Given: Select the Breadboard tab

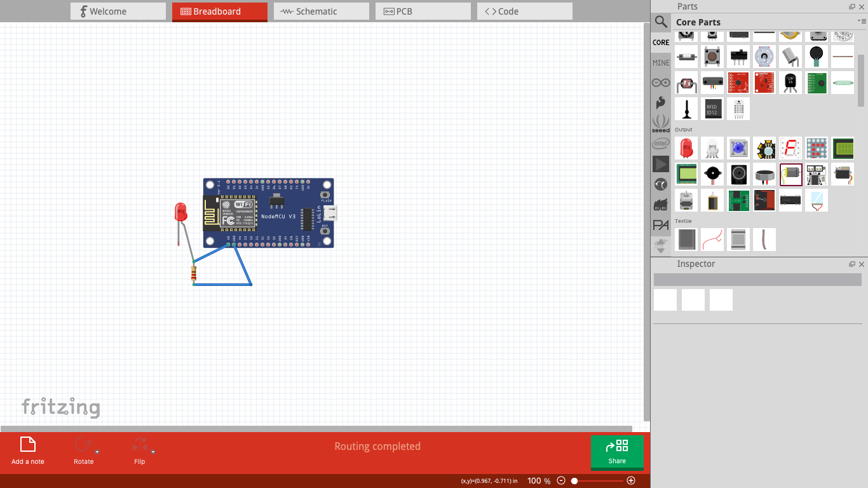Looking at the screenshot, I should coord(220,11).
